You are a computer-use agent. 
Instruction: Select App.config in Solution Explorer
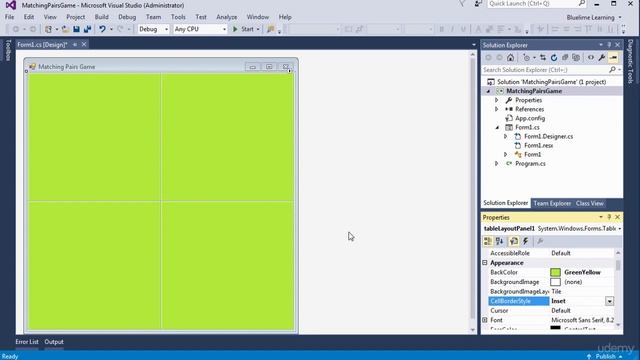[530, 118]
